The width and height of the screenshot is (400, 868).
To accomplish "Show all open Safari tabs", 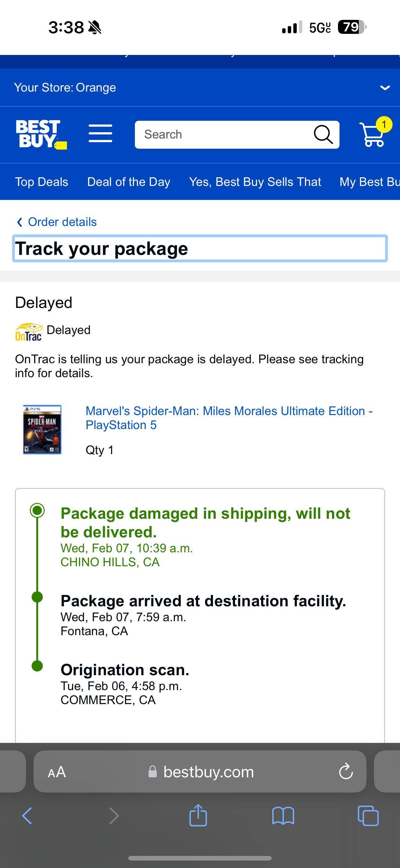I will (x=368, y=816).
